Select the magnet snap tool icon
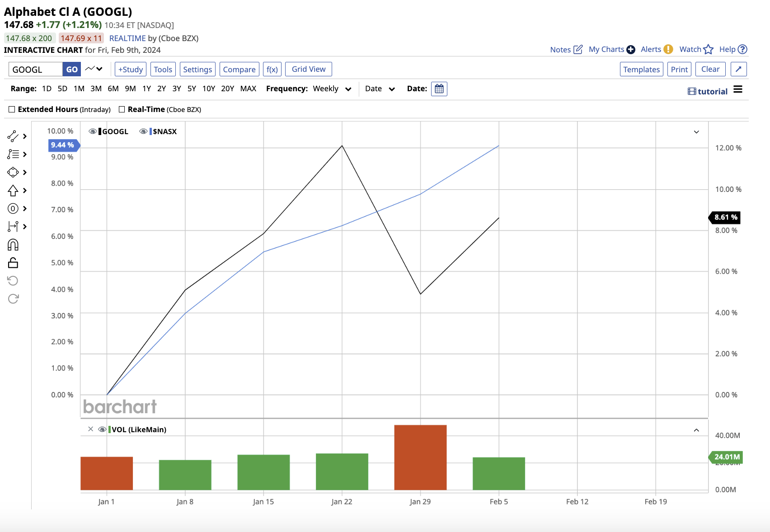The image size is (770, 532). (13, 245)
